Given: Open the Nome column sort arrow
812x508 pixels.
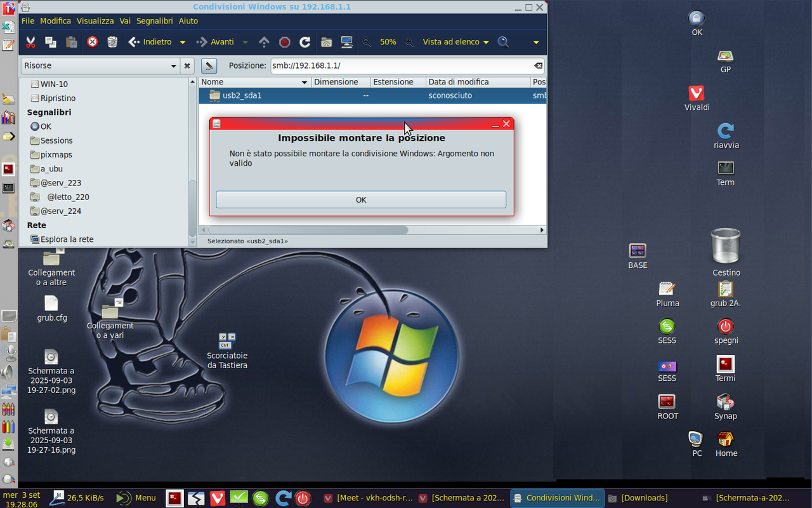Looking at the screenshot, I should click(x=304, y=82).
